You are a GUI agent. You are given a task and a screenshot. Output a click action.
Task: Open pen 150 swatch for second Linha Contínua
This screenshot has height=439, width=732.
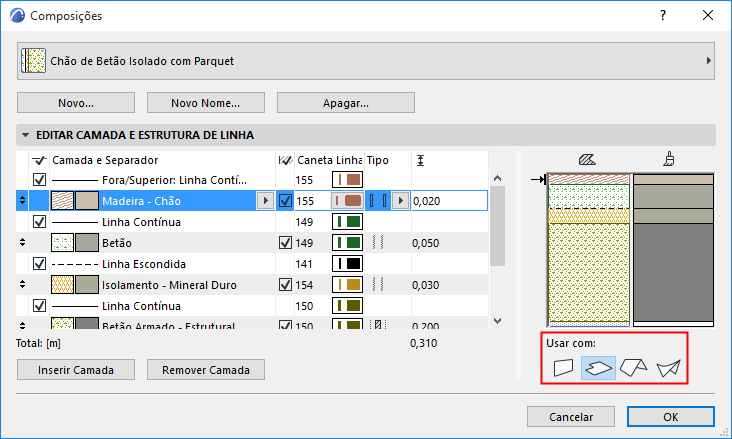coord(347,306)
